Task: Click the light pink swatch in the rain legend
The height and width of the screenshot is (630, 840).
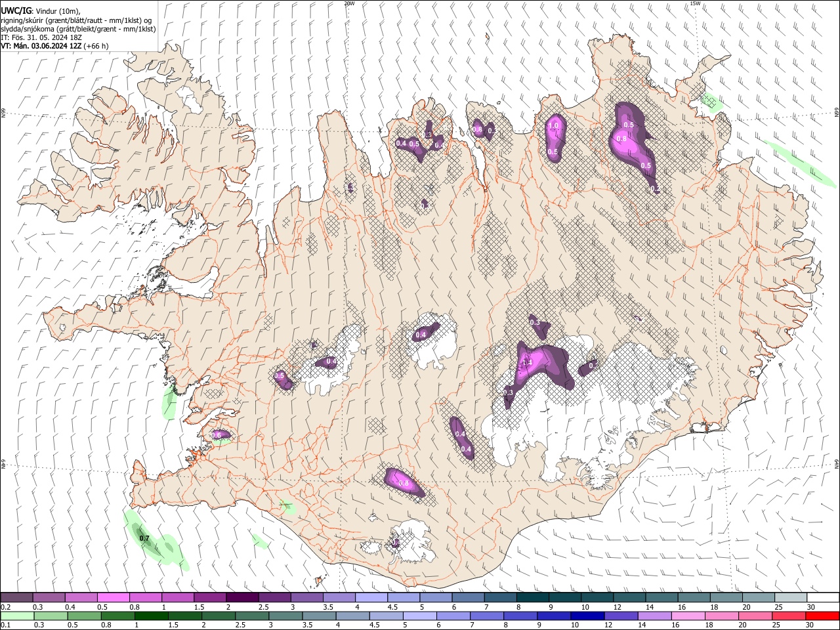Action: click(x=688, y=616)
